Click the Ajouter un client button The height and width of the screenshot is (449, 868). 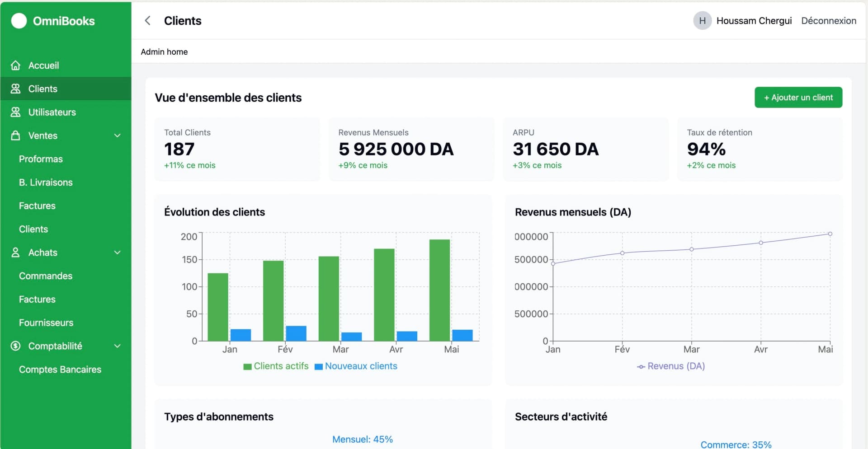pyautogui.click(x=798, y=97)
